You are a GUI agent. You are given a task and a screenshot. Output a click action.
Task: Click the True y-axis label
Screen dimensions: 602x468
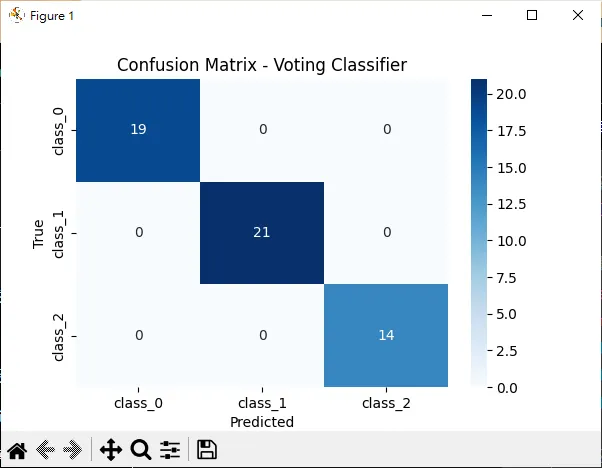tap(39, 233)
